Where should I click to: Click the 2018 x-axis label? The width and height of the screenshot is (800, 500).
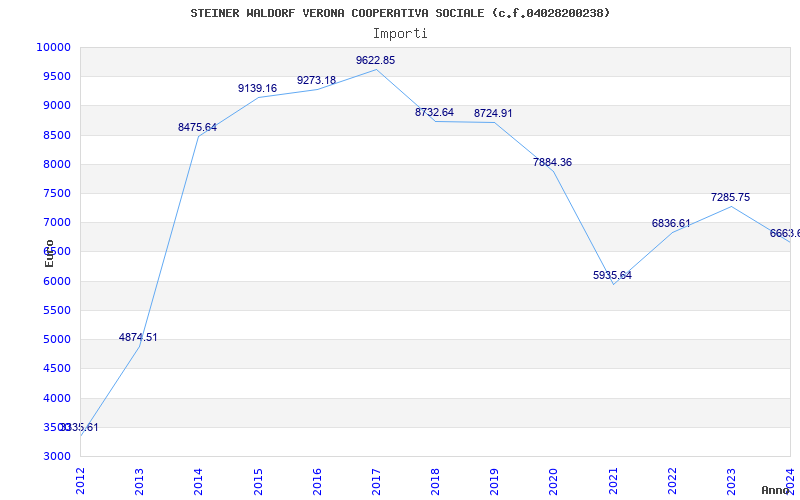[x=435, y=481]
